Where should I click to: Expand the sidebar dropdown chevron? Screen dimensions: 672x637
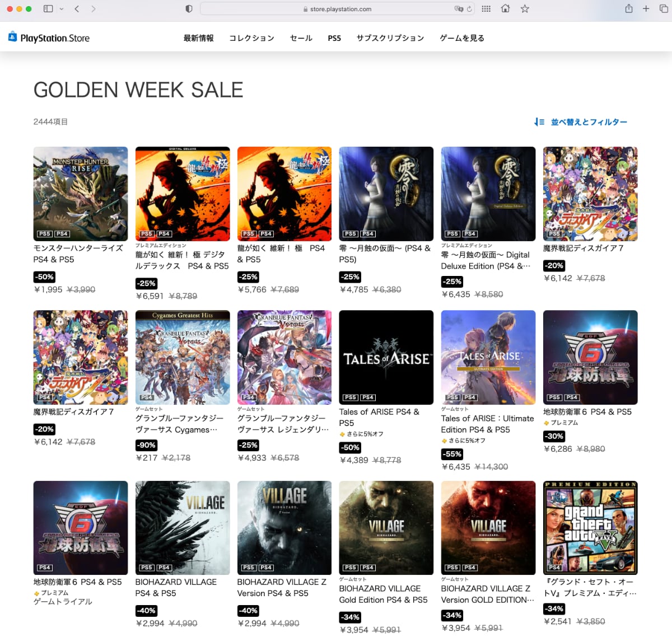coord(62,9)
